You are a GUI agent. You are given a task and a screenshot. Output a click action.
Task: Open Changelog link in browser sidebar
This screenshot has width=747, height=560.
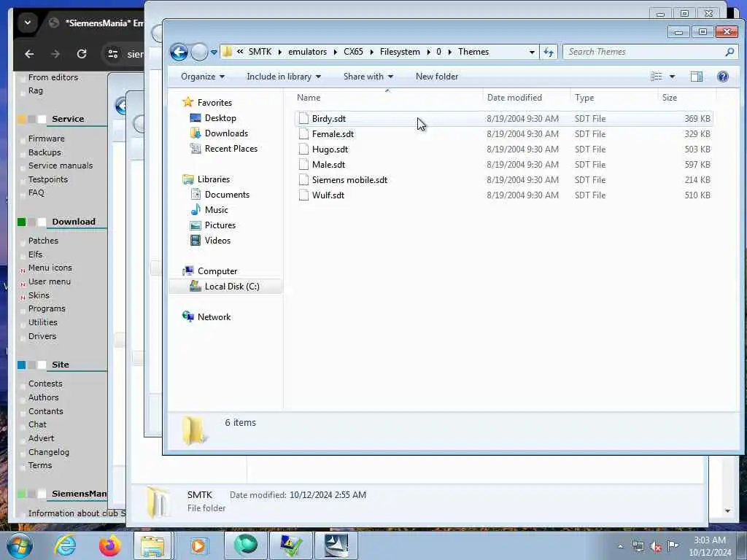[x=49, y=452]
